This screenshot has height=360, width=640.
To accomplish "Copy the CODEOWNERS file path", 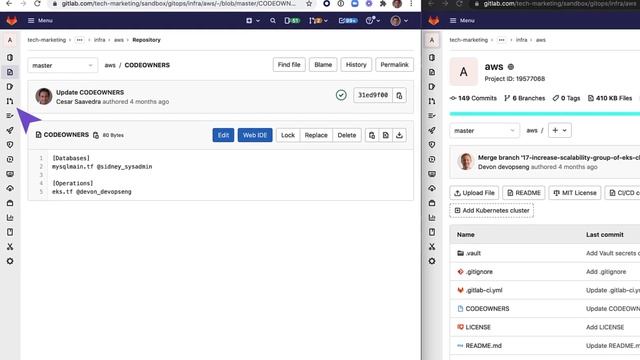I will point(96,135).
